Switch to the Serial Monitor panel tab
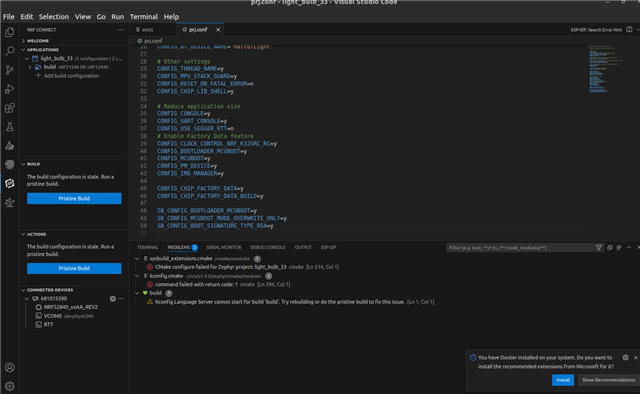Viewport: 640px width, 394px height. pos(223,247)
